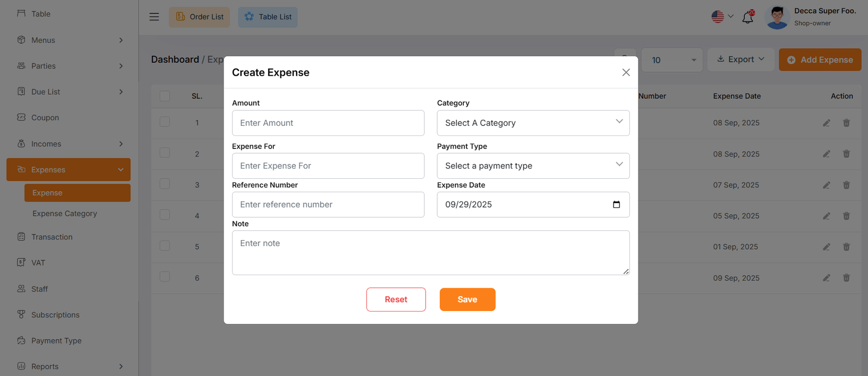Click into the Enter Amount field
The image size is (868, 376).
pyautogui.click(x=328, y=123)
